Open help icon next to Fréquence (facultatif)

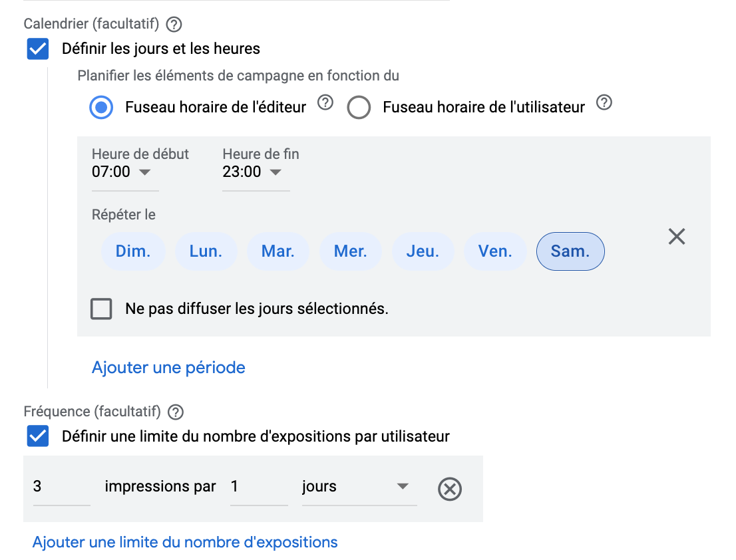pos(176,412)
